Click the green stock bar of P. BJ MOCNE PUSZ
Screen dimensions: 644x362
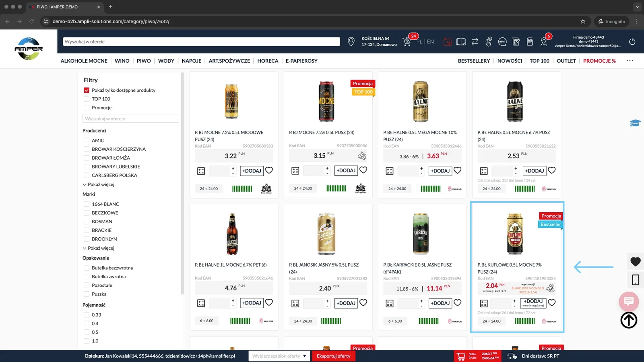[x=336, y=188]
